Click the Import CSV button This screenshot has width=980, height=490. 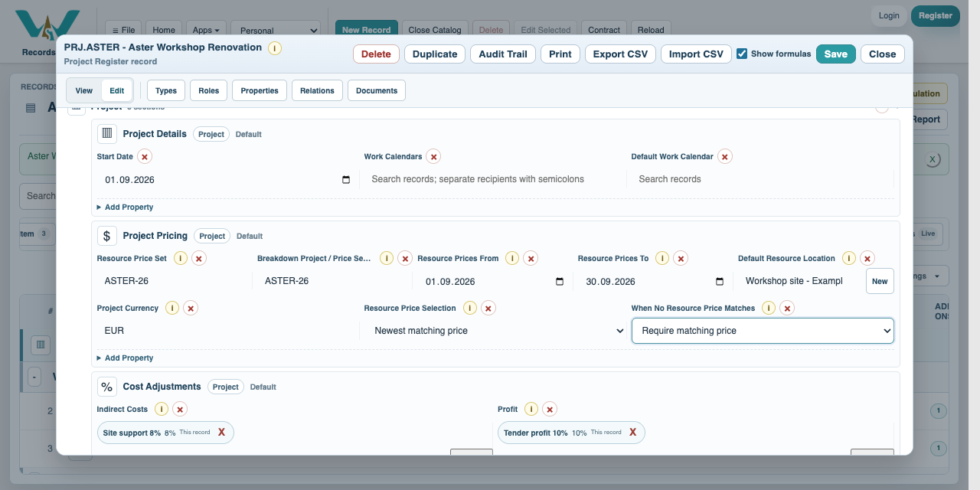coord(696,54)
